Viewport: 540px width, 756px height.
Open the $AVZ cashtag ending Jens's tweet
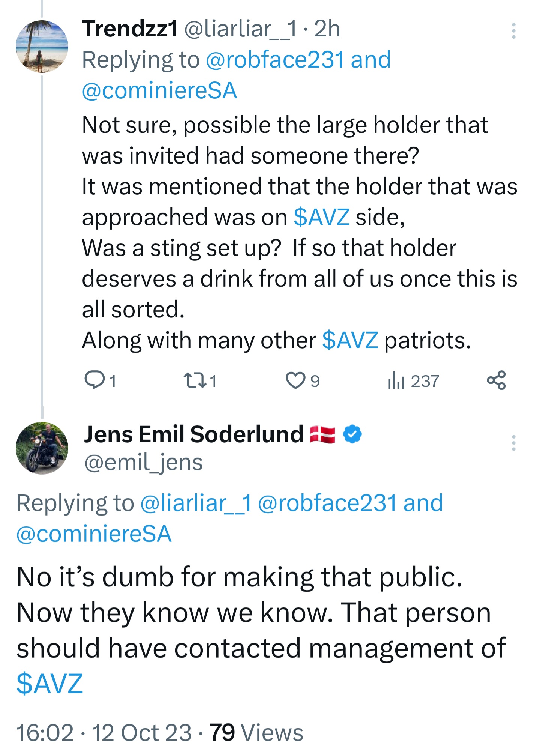point(50,683)
